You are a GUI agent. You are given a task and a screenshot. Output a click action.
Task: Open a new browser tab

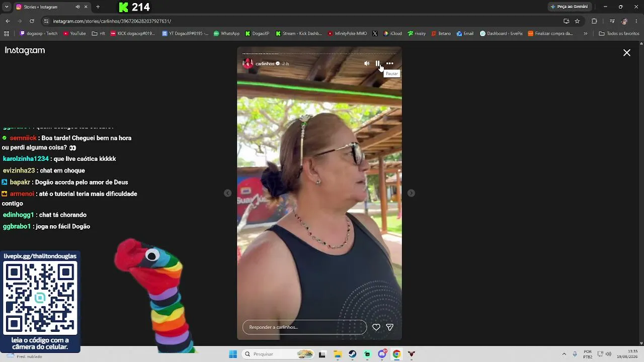[98, 7]
